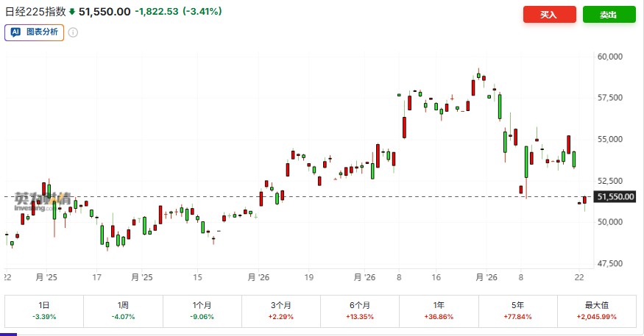
Task: Select the 5年 range tab
Action: pos(517,310)
